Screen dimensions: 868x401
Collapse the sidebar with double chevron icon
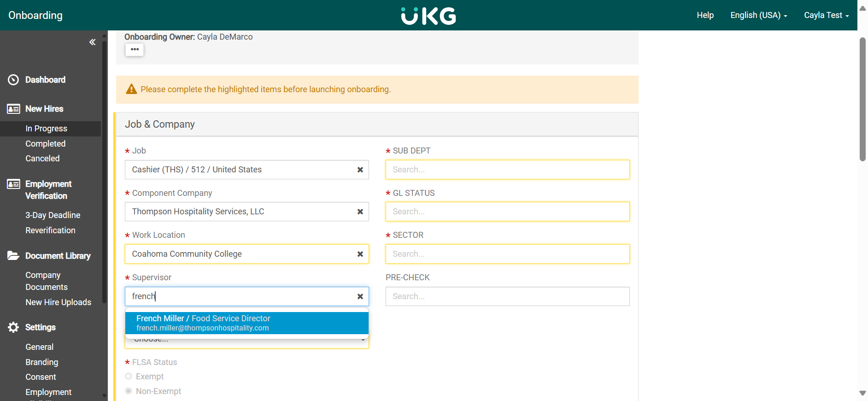click(x=92, y=42)
